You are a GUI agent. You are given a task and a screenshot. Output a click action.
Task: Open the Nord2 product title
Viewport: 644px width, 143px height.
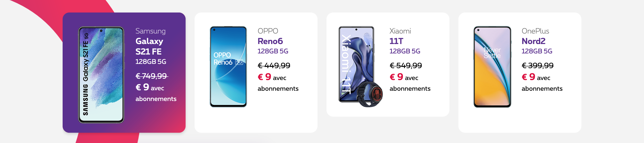coord(534,41)
